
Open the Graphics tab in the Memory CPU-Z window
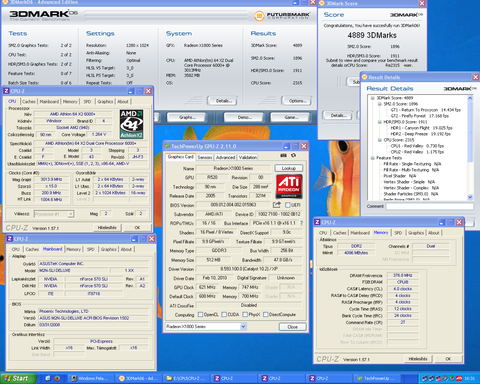click(416, 233)
